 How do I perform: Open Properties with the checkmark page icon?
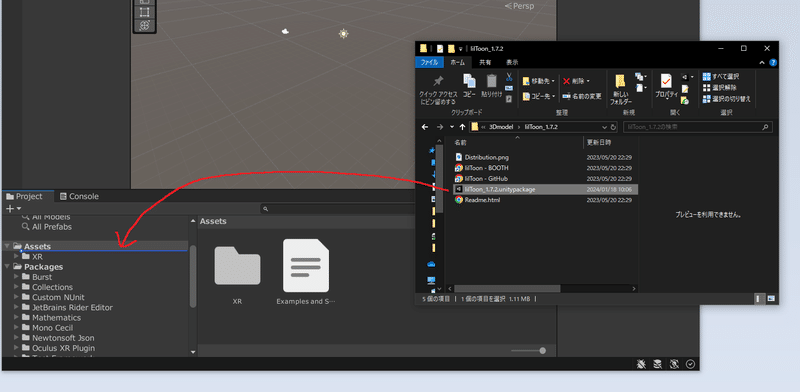(666, 81)
